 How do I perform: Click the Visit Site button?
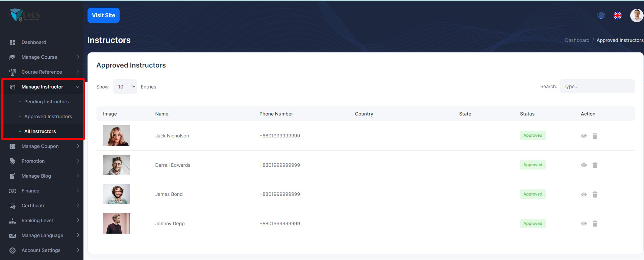click(x=103, y=16)
